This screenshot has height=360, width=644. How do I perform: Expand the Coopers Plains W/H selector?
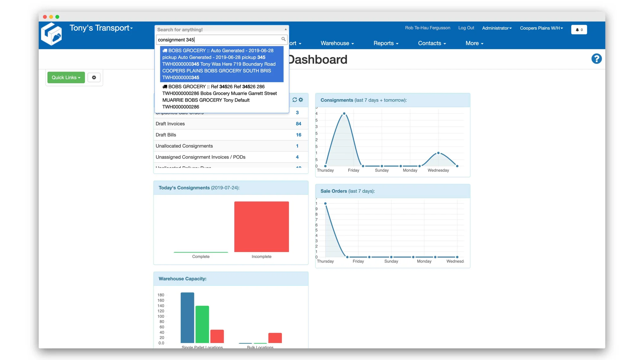[x=541, y=28]
